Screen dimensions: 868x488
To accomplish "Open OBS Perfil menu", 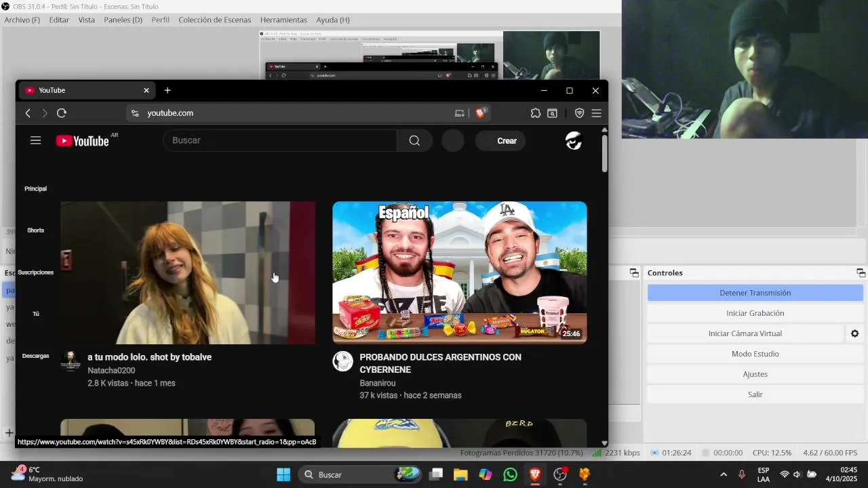I will [x=161, y=20].
